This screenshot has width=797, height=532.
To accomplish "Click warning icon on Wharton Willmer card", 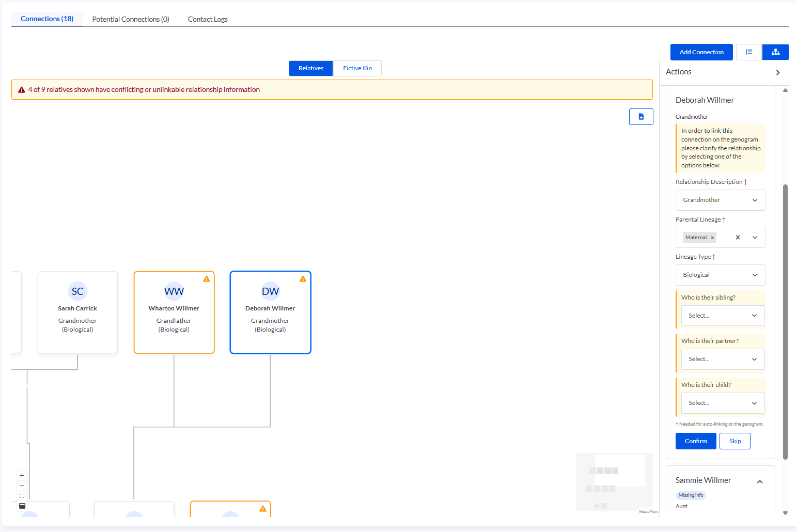I will coord(207,279).
